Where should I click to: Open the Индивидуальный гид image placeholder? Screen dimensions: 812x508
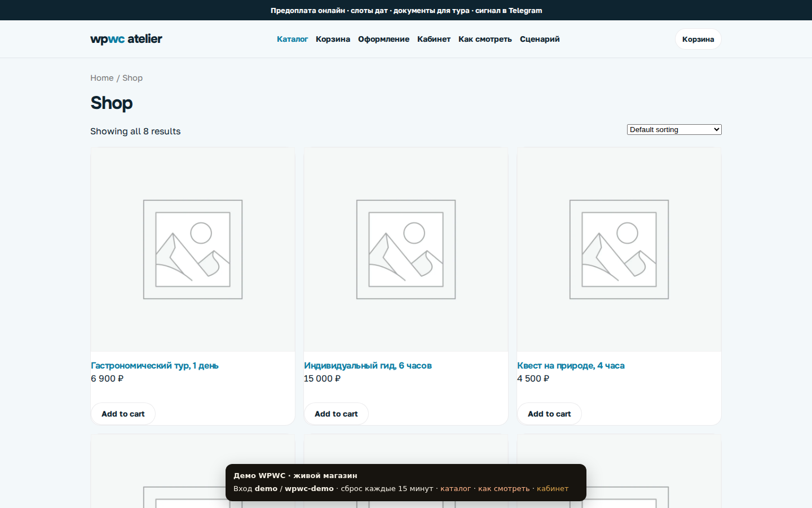click(x=406, y=249)
